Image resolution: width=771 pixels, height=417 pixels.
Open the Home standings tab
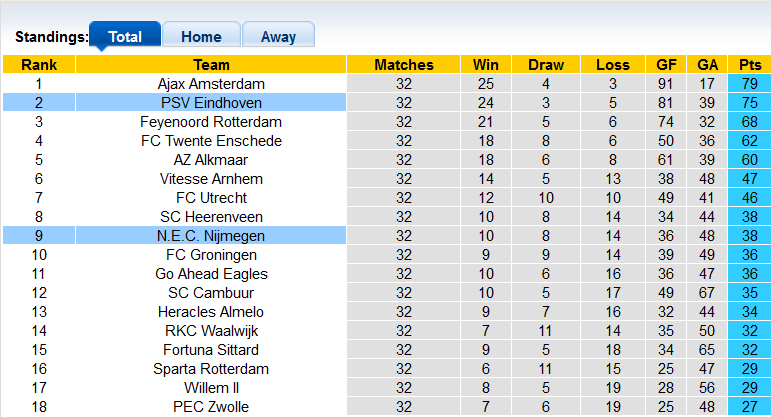click(x=201, y=36)
